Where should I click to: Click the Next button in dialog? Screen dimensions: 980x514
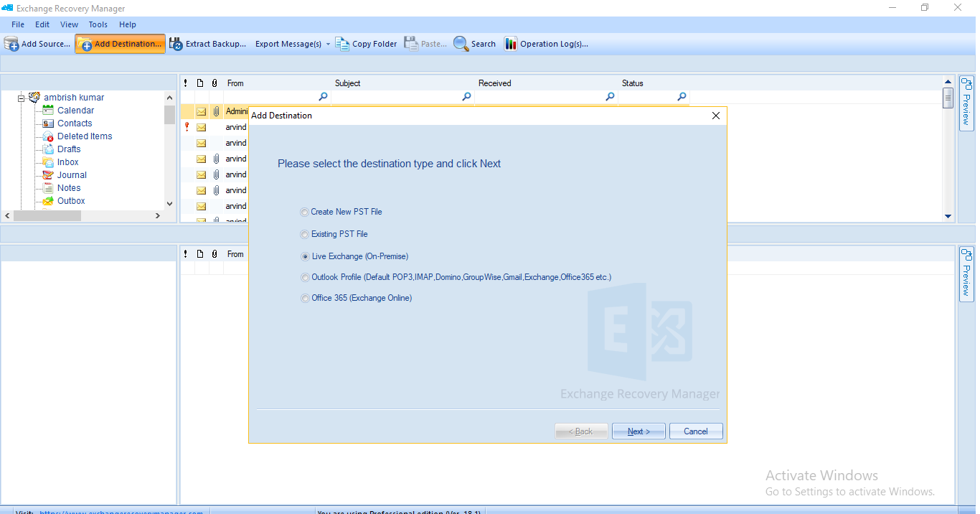pyautogui.click(x=639, y=431)
